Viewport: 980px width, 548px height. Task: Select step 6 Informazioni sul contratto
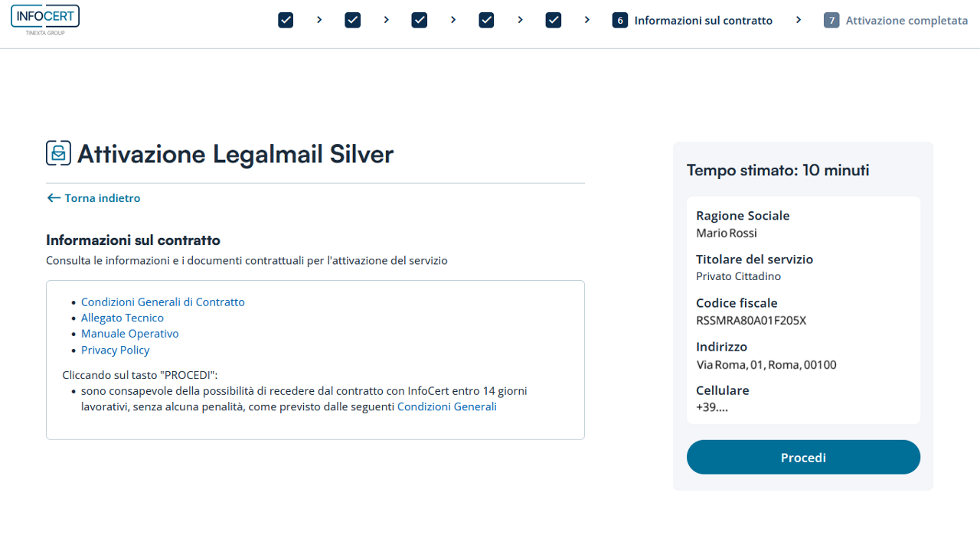click(703, 21)
